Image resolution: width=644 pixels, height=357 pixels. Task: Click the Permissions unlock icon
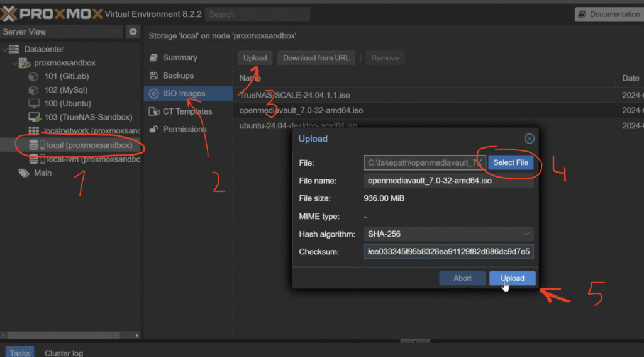point(153,129)
